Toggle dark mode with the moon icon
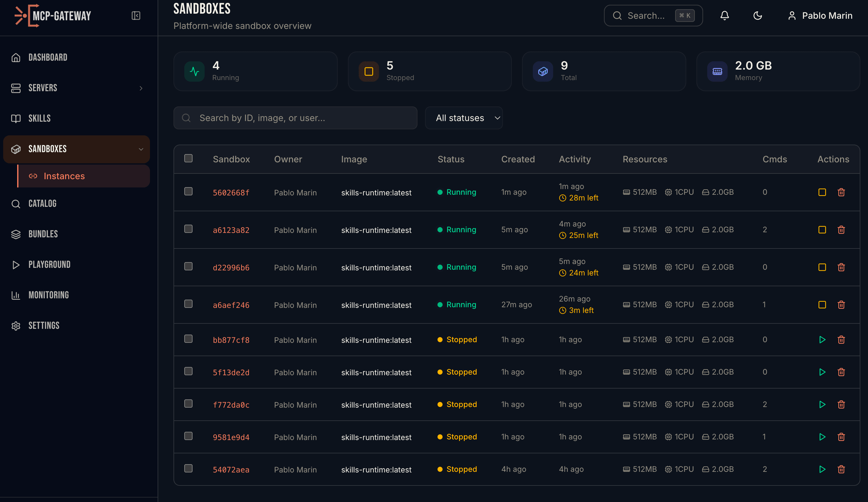This screenshot has width=868, height=502. click(x=757, y=16)
